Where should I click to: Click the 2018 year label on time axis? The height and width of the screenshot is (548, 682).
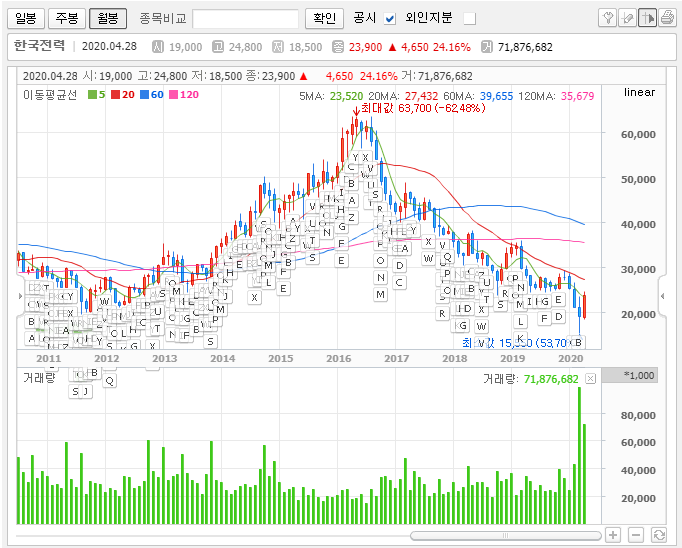coord(455,358)
